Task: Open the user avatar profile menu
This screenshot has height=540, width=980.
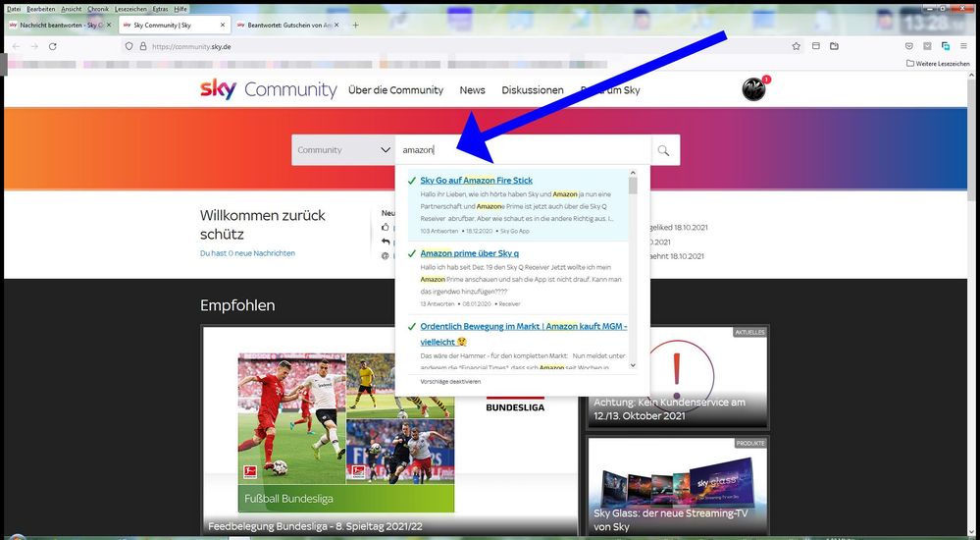Action: coord(753,90)
